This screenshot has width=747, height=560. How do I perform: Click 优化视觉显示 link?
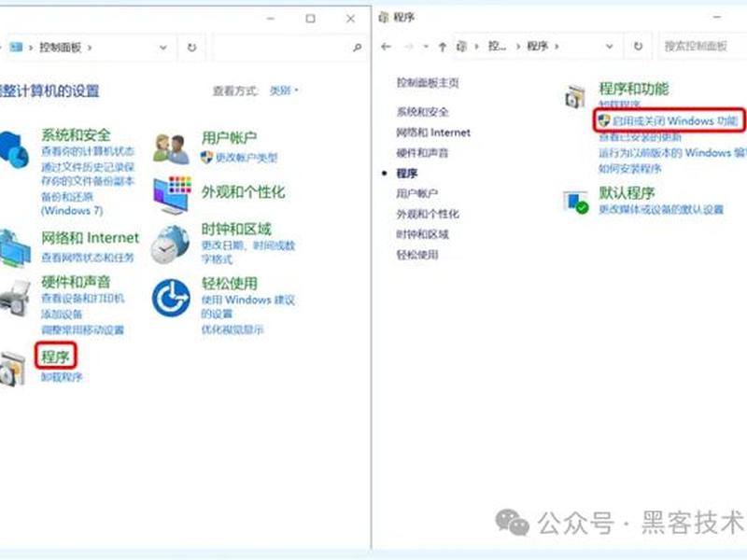coord(232,329)
